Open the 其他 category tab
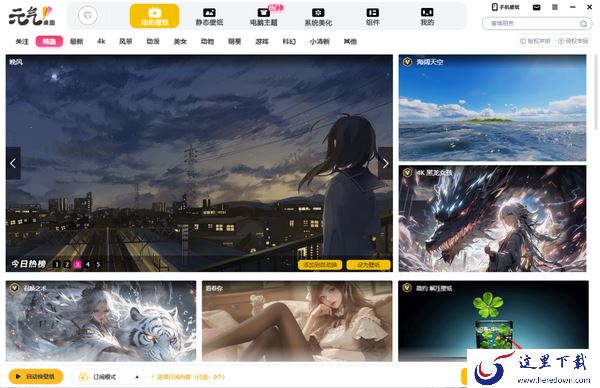600x388 pixels. point(350,41)
